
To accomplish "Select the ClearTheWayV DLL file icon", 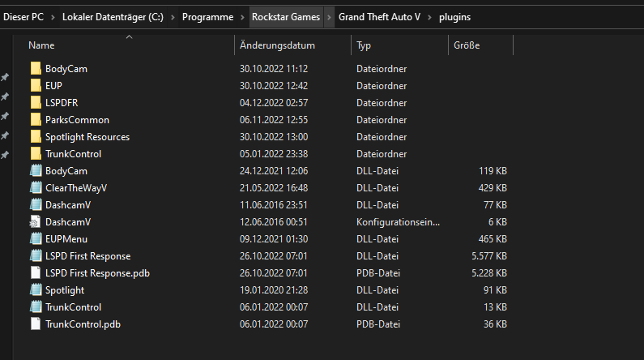I will (35, 188).
